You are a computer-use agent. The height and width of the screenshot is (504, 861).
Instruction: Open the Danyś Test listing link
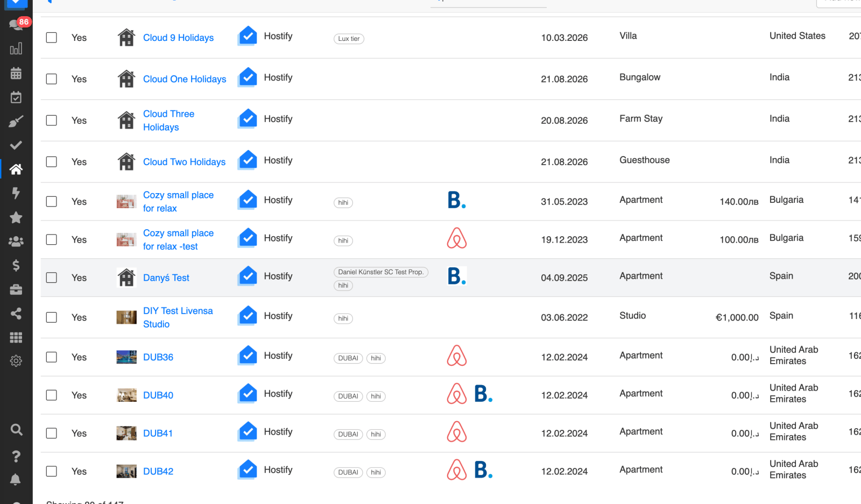(x=166, y=278)
